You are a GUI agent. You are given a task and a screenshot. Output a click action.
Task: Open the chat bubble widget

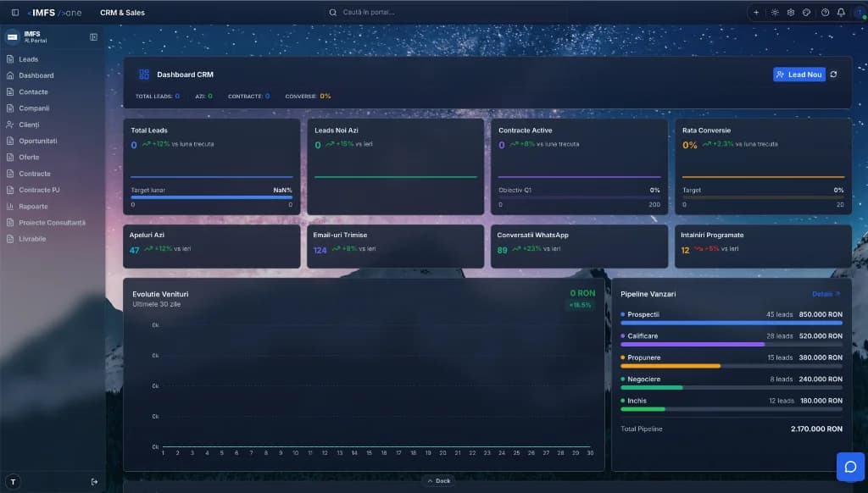coord(850,467)
